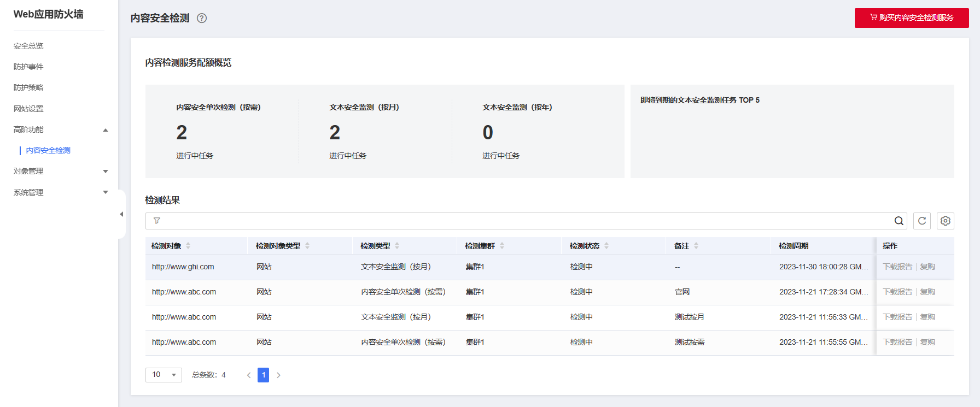Sort by 检测状态 column
Viewport: 980px width, 407px height.
[606, 246]
